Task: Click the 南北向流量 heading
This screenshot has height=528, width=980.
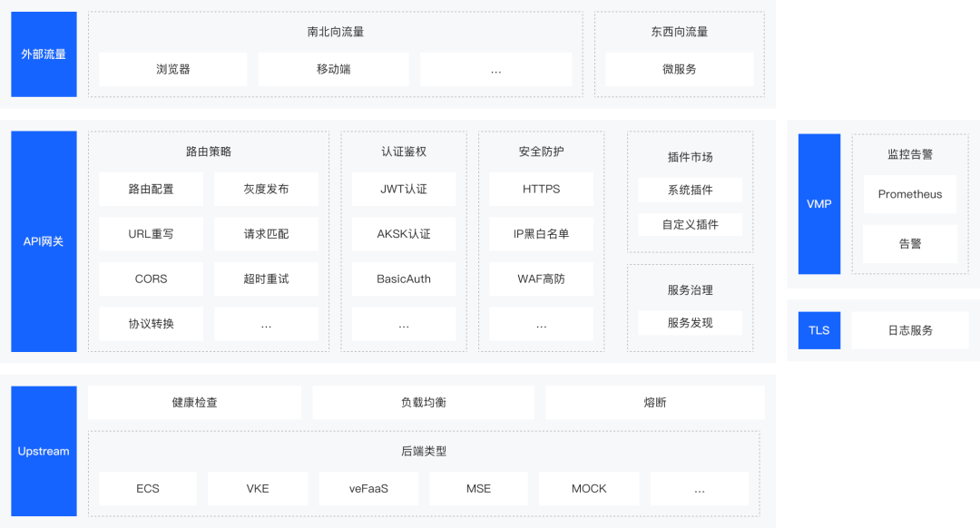Action: coord(336,32)
